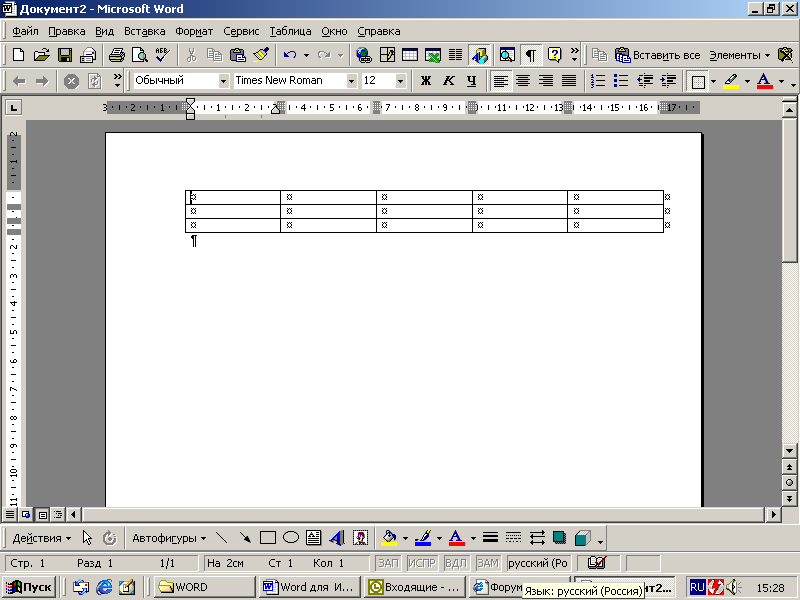Toggle underline formatting (Ч)
Screen dimensions: 800x600
click(471, 81)
